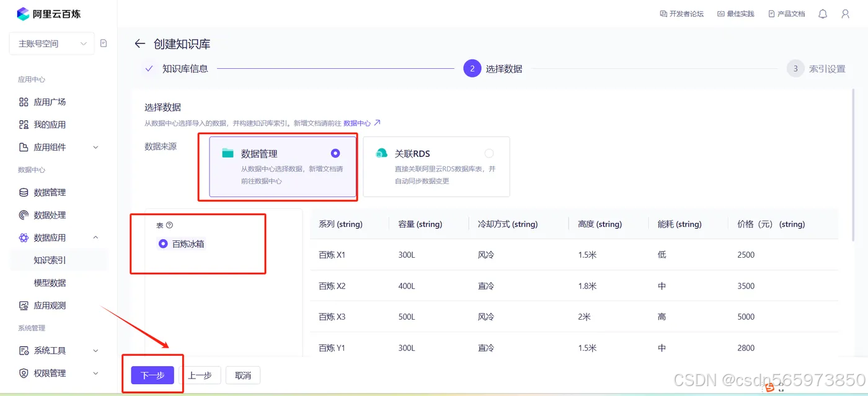The width and height of the screenshot is (868, 396).
Task: Open the 开发者论坛 forum link
Action: point(681,14)
